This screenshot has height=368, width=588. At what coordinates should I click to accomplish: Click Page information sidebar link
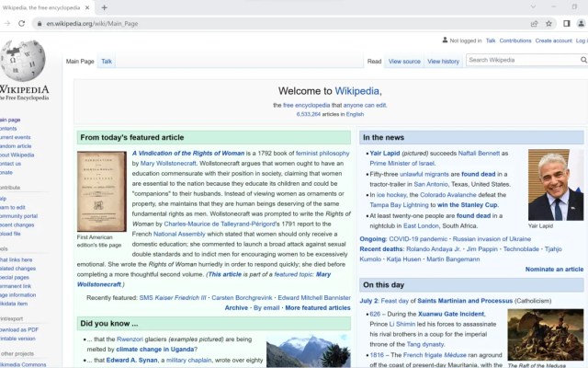18,295
